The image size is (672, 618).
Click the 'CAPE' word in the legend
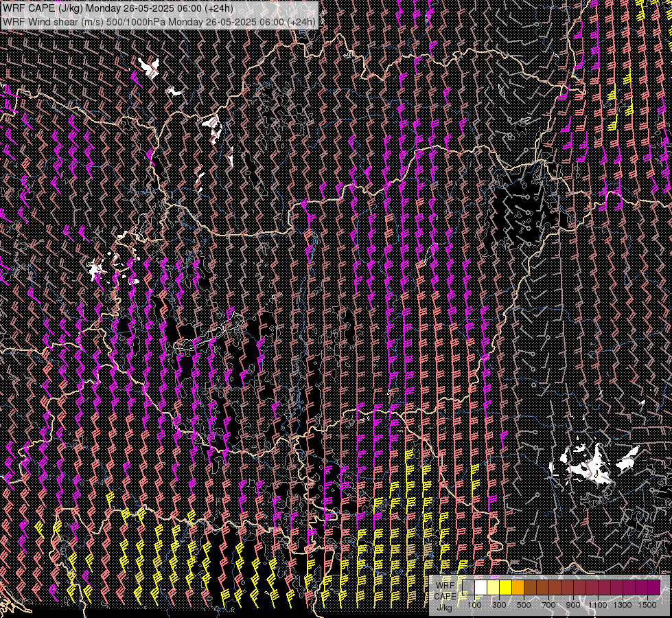445,597
